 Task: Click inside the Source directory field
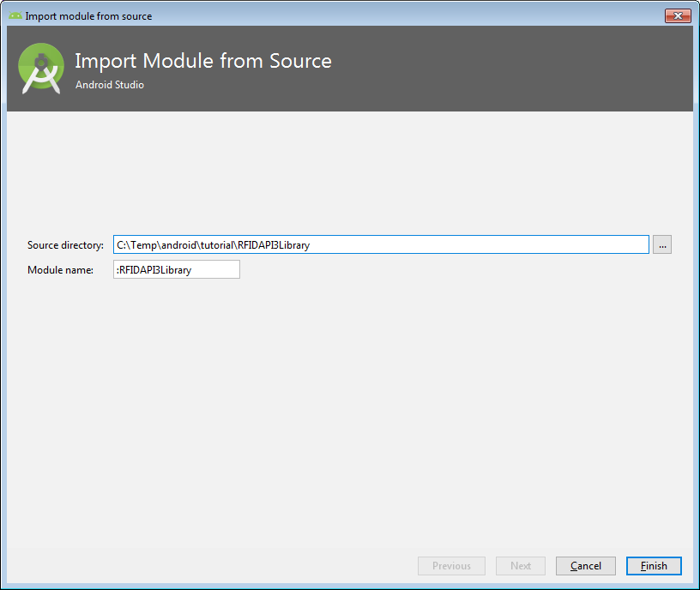point(472,245)
